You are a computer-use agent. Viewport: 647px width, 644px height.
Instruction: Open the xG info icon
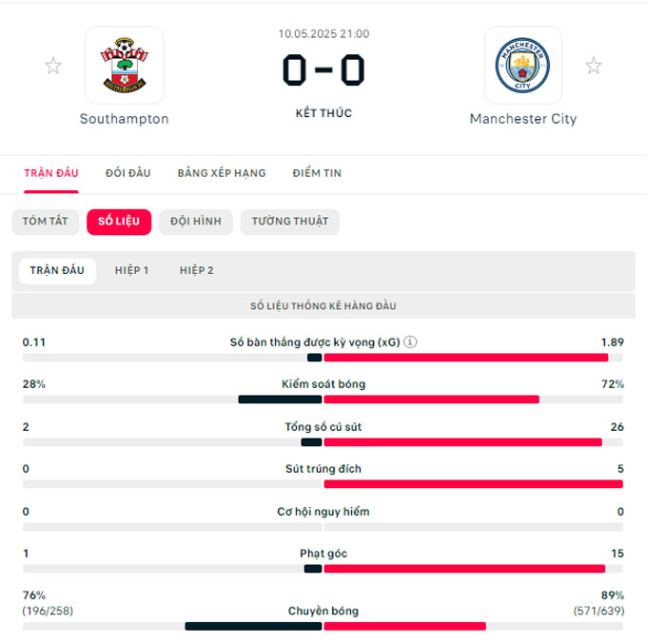410,342
